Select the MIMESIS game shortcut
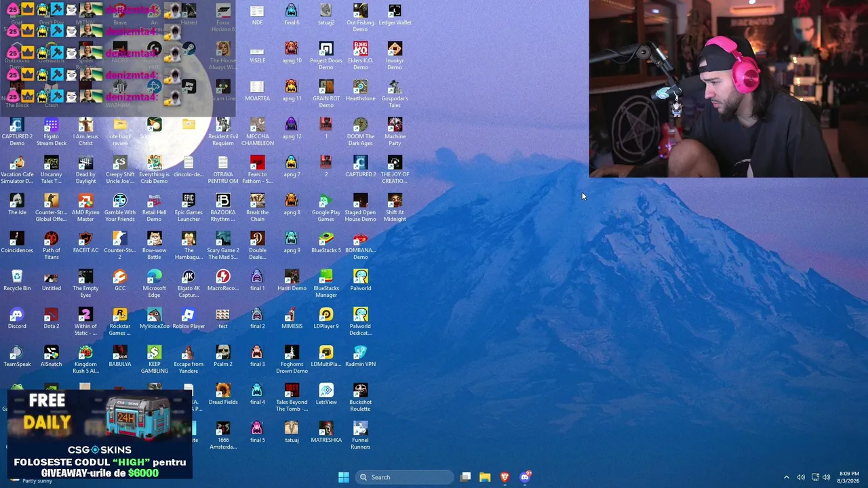 pyautogui.click(x=292, y=319)
